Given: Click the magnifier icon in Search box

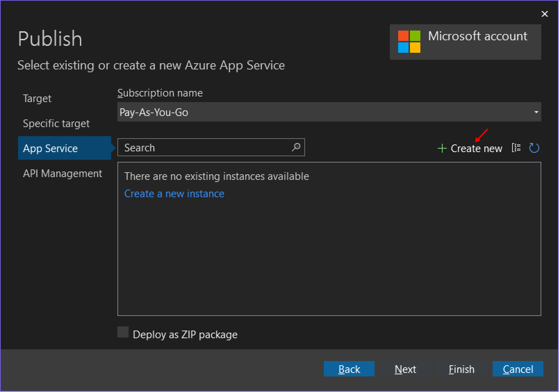Looking at the screenshot, I should [296, 147].
